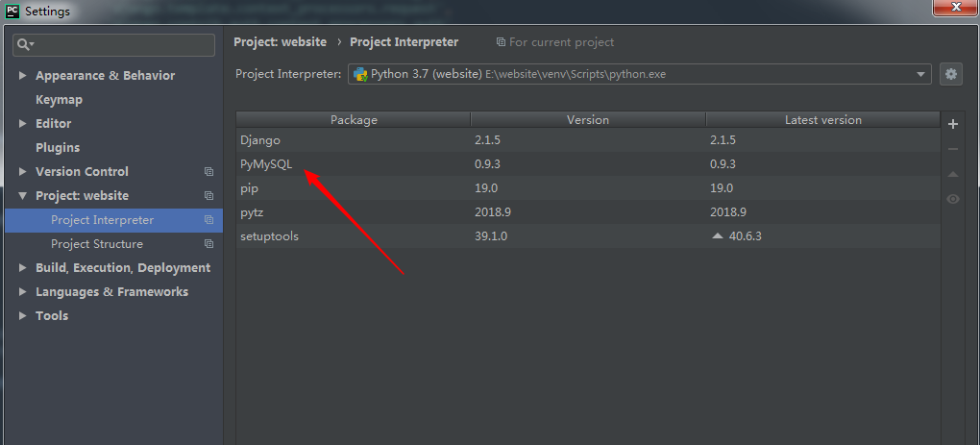Click per-project icon beside Project Structure
The height and width of the screenshot is (445, 980).
[x=208, y=244]
